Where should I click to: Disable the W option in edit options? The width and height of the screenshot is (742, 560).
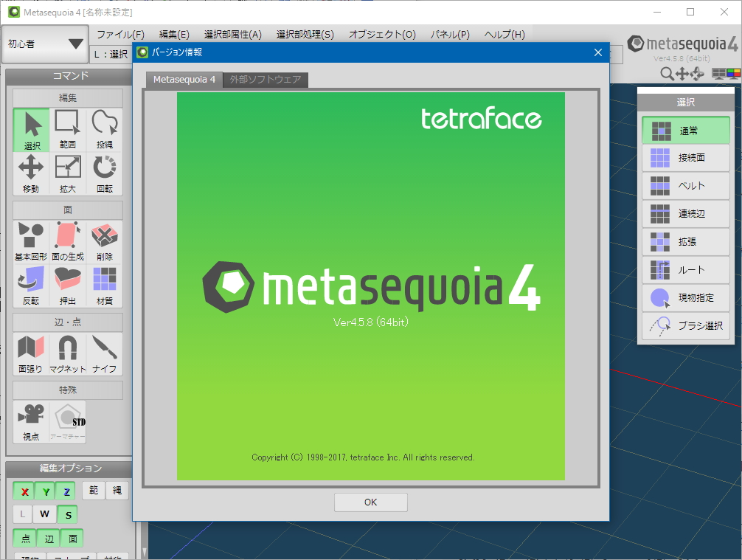tap(46, 514)
